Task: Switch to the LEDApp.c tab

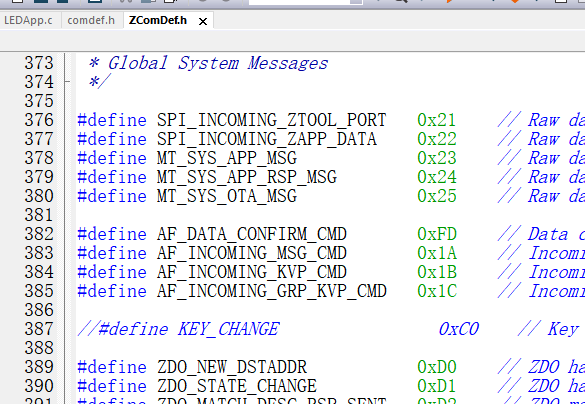Action: coord(28,20)
